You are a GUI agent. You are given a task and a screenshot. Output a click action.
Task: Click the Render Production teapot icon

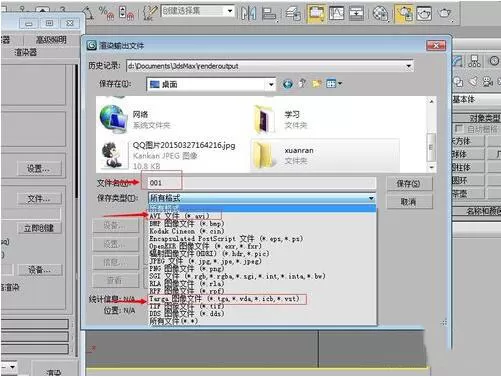[445, 13]
